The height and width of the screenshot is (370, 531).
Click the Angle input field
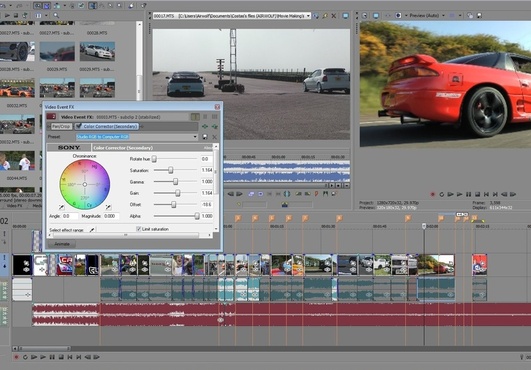point(70,216)
